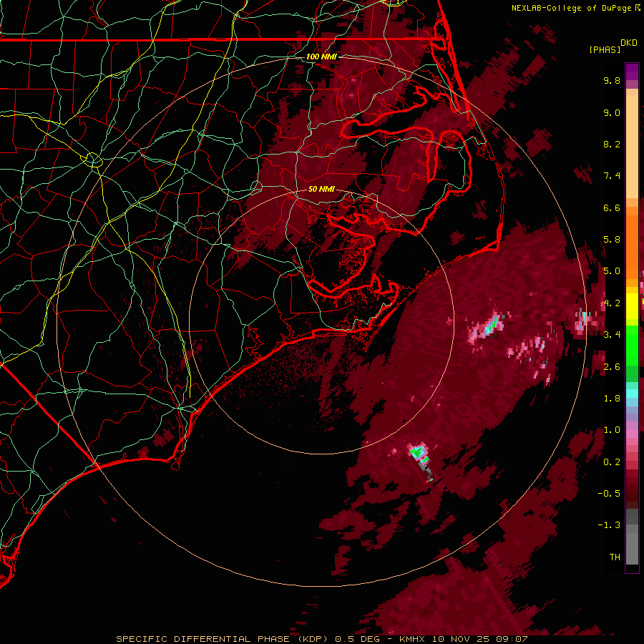Click the [PHAS] legend label

605,49
